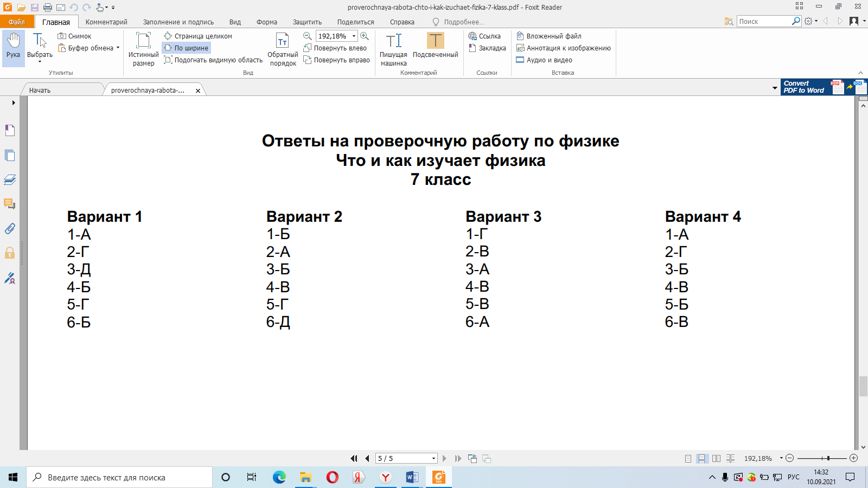The height and width of the screenshot is (488, 868).
Task: Enable two-page facing view
Action: pos(716,458)
